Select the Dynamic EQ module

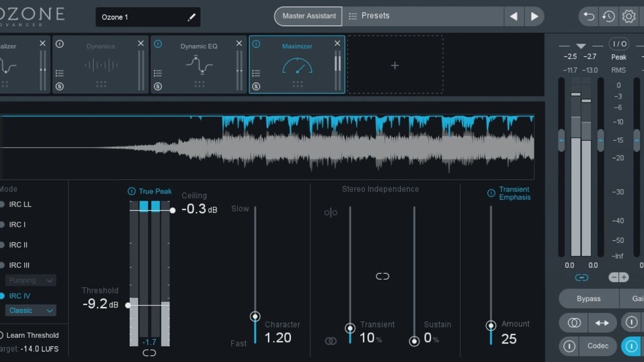199,65
